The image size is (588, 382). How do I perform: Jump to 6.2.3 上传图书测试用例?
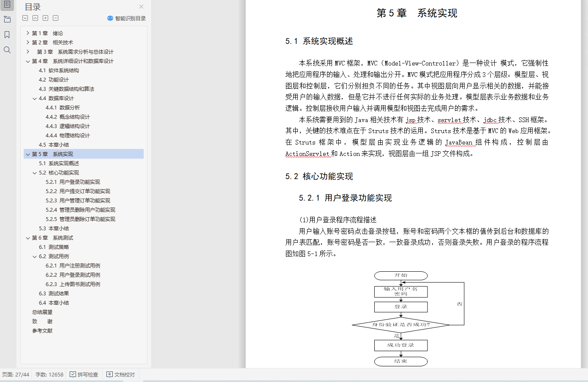pos(73,284)
